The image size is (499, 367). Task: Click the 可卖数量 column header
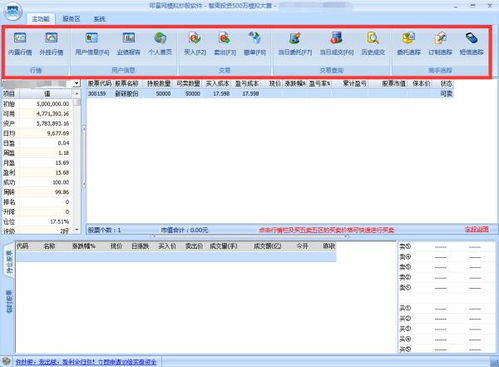[188, 84]
